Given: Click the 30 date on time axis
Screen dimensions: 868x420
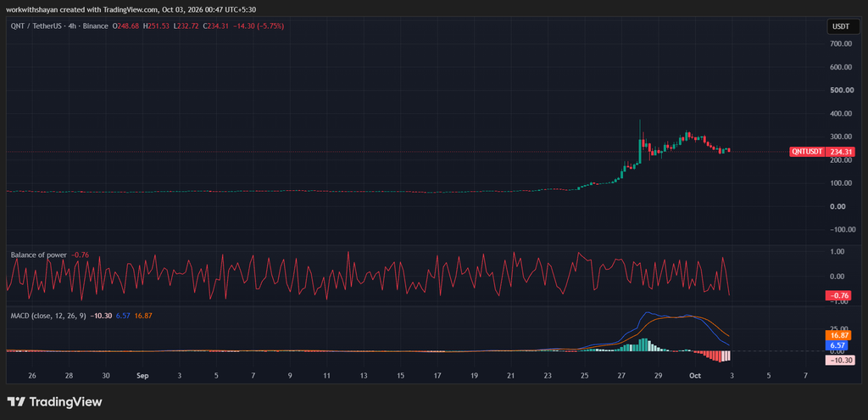Looking at the screenshot, I should 106,376.
